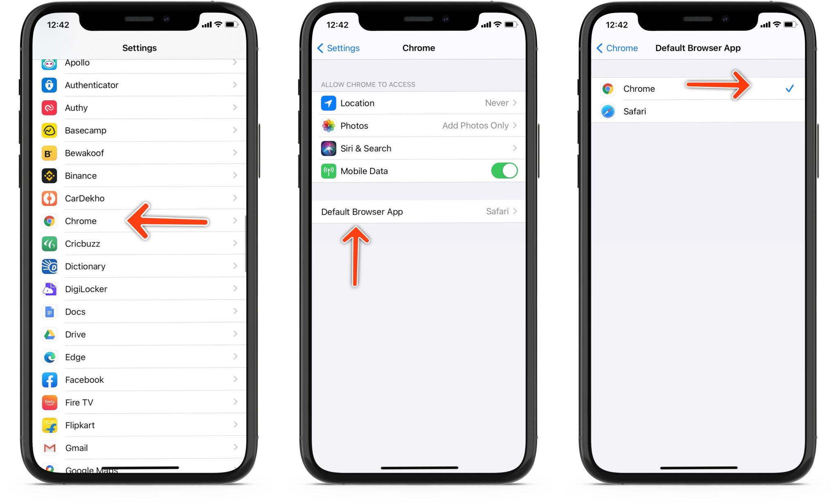
Task: Open Default Browser App selector
Action: (x=418, y=211)
